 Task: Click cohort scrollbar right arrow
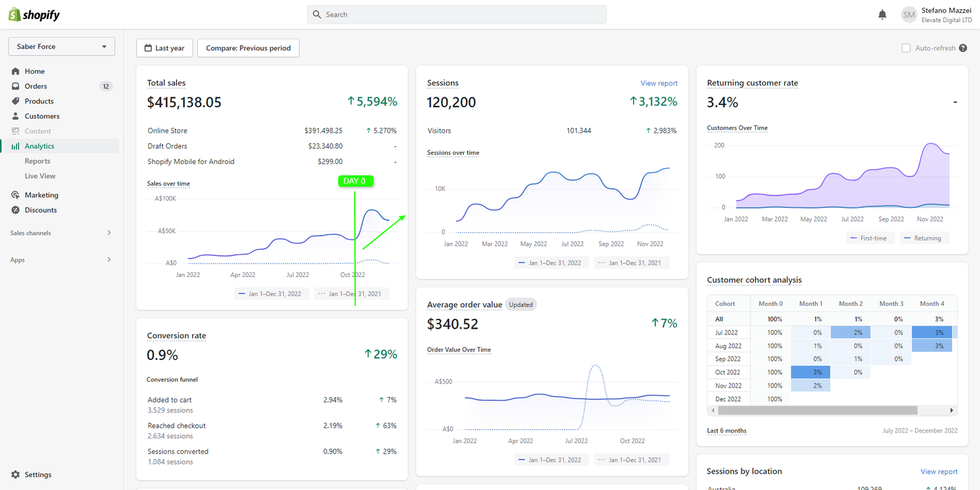(x=951, y=410)
